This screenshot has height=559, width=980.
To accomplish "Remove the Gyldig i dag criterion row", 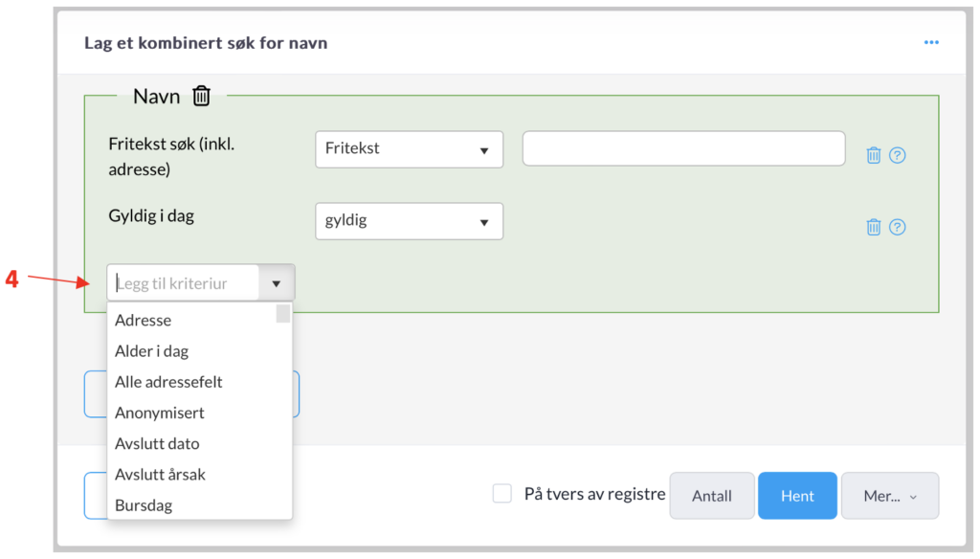I will tap(873, 227).
